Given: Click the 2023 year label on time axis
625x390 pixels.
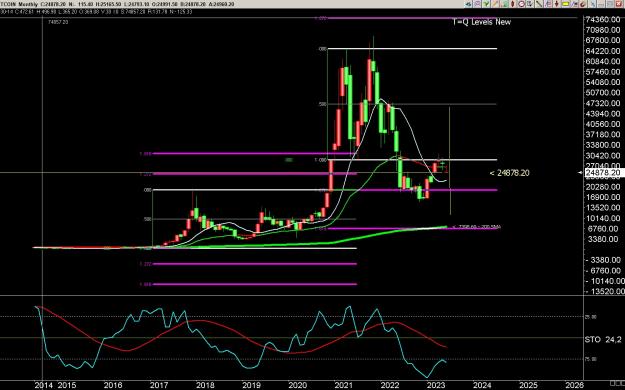Looking at the screenshot, I should pos(436,385).
